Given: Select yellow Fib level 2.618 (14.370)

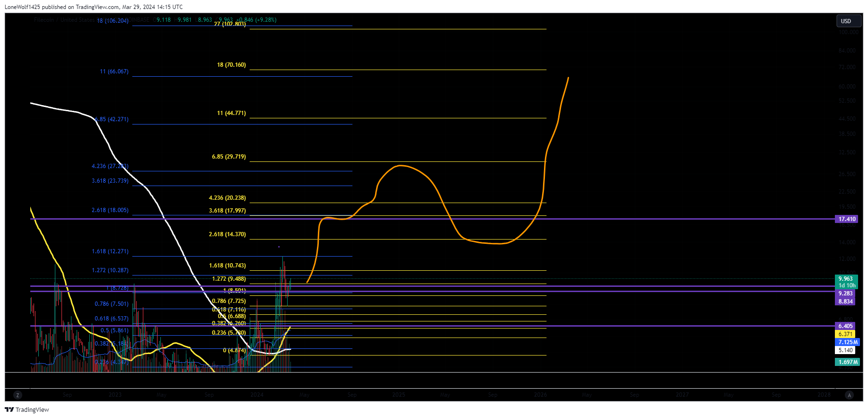Looking at the screenshot, I should point(228,234).
